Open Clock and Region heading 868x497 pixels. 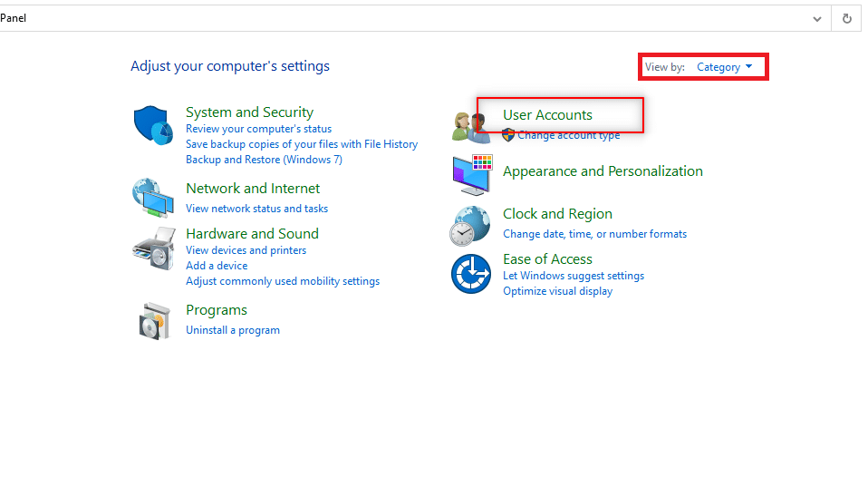[557, 214]
